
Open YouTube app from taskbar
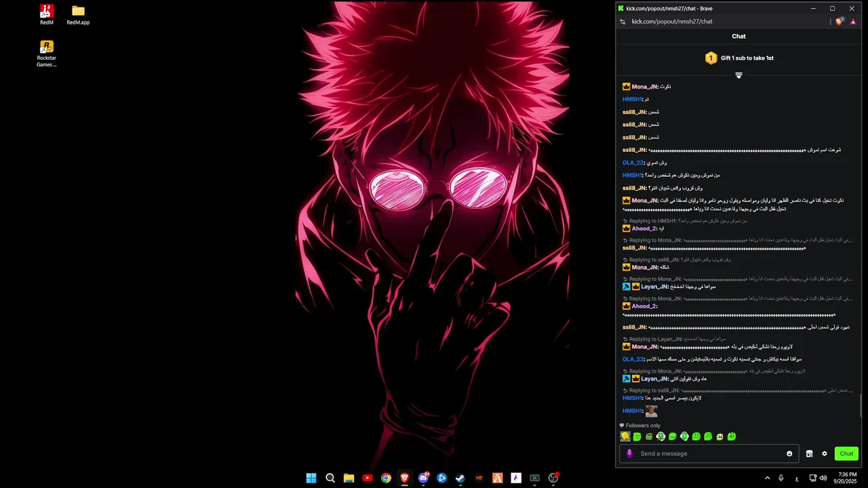pos(368,478)
